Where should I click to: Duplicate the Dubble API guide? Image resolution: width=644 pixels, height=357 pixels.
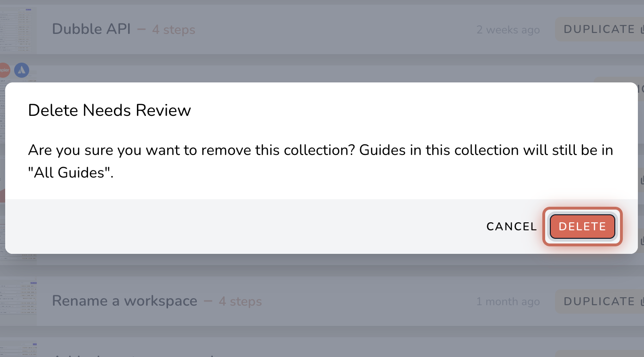[600, 29]
